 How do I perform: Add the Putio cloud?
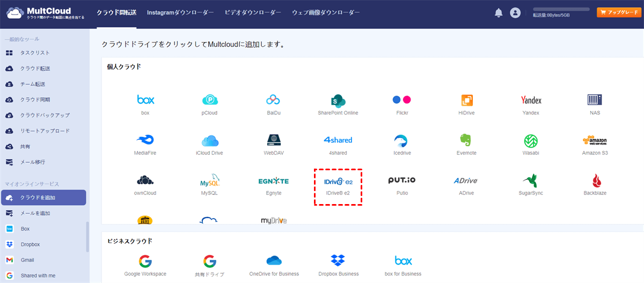tap(401, 180)
